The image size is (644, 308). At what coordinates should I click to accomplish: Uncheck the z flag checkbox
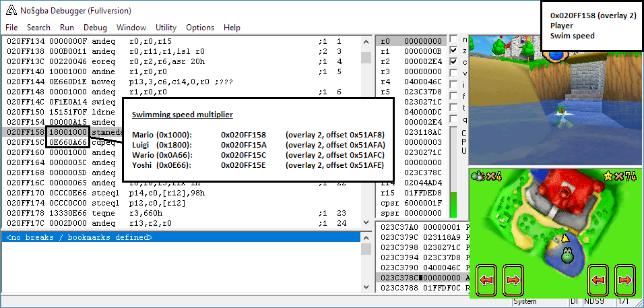[453, 51]
